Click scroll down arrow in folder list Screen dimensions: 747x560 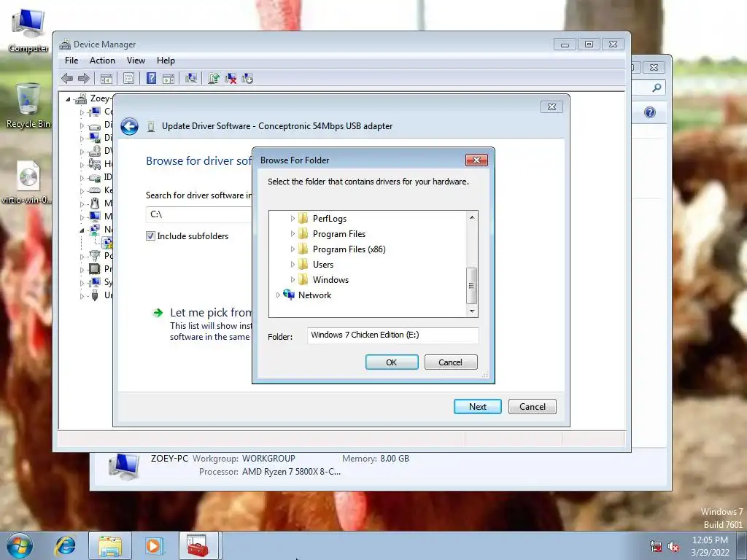472,311
